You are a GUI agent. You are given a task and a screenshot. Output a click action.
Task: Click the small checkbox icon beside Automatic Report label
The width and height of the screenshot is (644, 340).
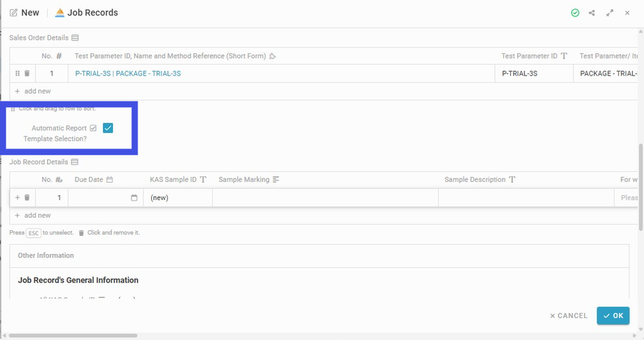coord(93,128)
